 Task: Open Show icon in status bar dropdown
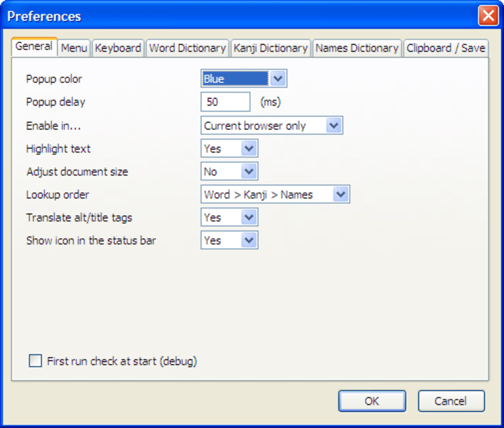229,240
